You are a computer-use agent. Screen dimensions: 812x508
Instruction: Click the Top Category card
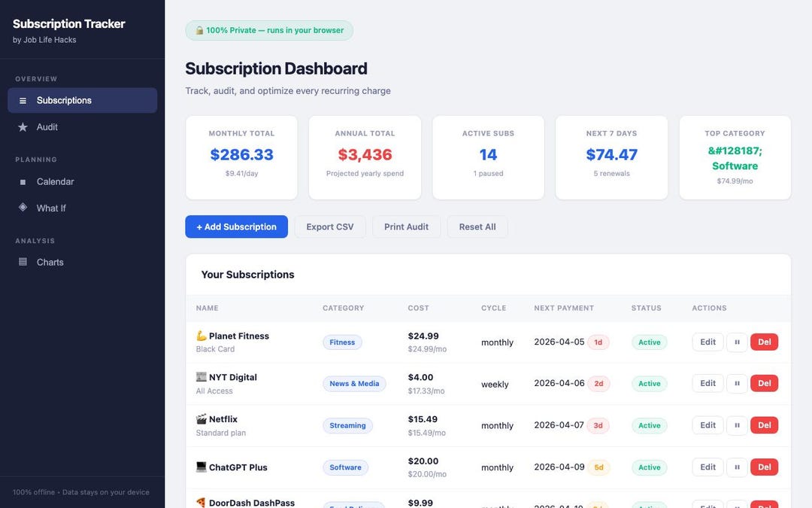(735, 157)
